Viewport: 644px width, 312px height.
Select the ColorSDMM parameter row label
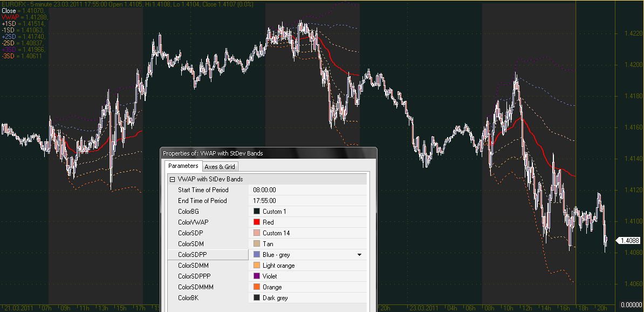(193, 266)
